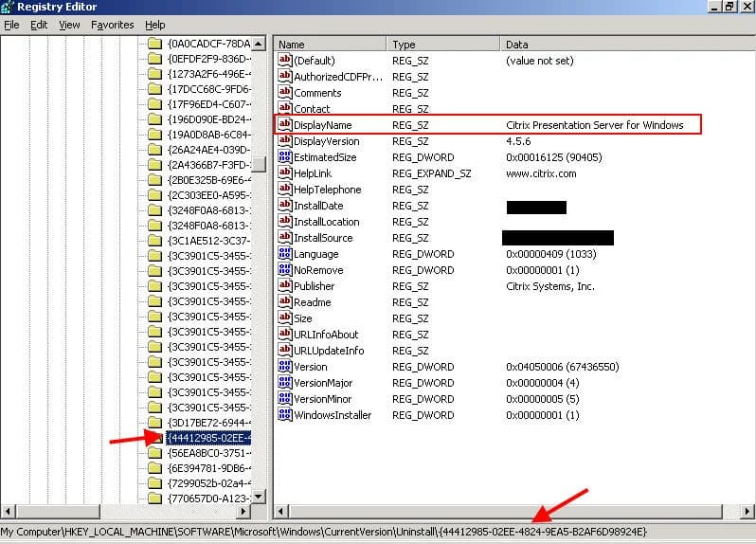The width and height of the screenshot is (756, 544).
Task: Click the InstallSource value string icon
Action: (285, 237)
